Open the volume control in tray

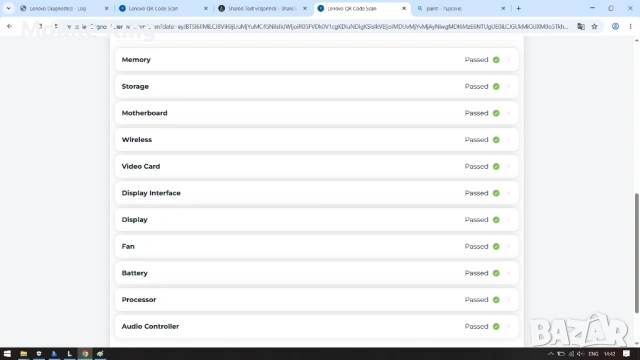point(580,354)
